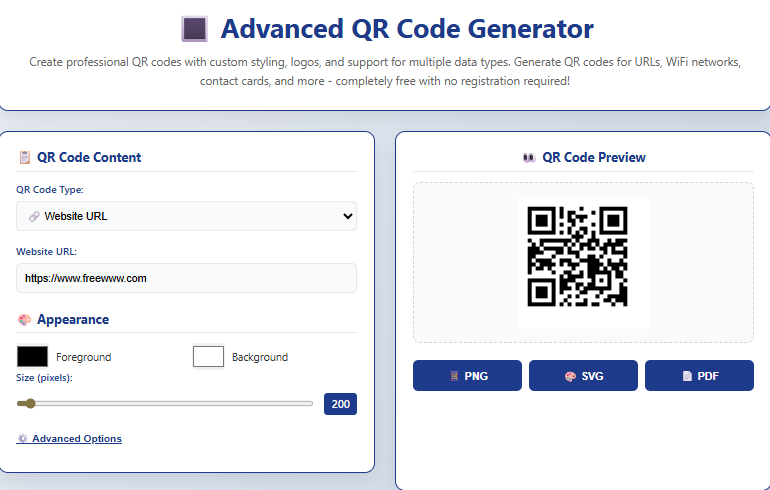
Task: Click the clipboard icon beside QR Code Content
Action: [24, 157]
